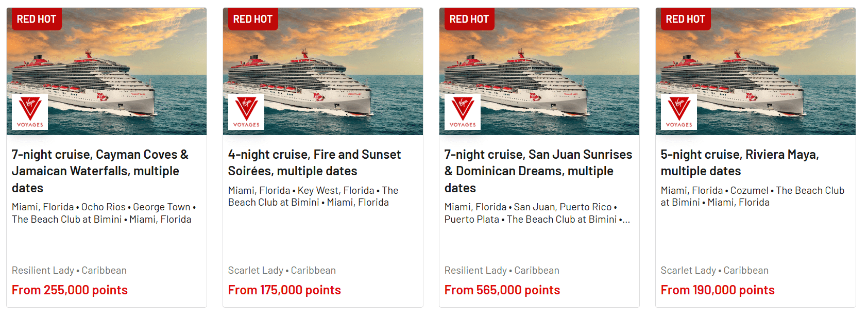Select the From 565,000 points price
The width and height of the screenshot is (868, 317).
pos(502,290)
